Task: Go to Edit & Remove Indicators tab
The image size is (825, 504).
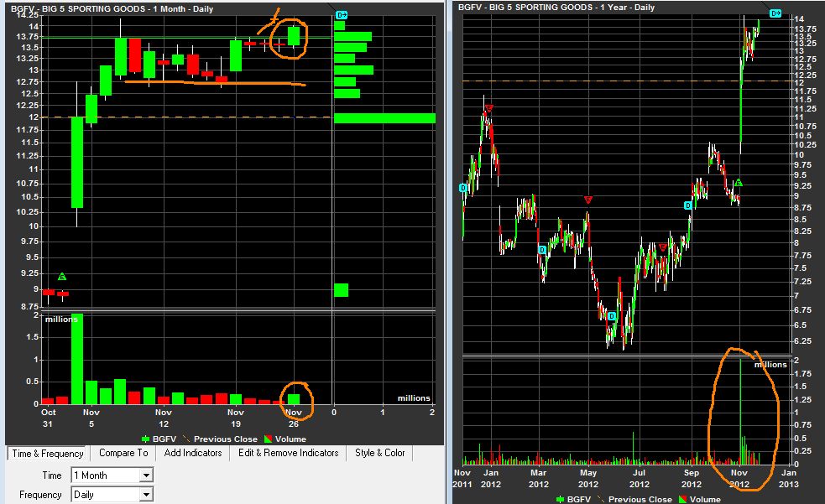Action: coord(289,453)
